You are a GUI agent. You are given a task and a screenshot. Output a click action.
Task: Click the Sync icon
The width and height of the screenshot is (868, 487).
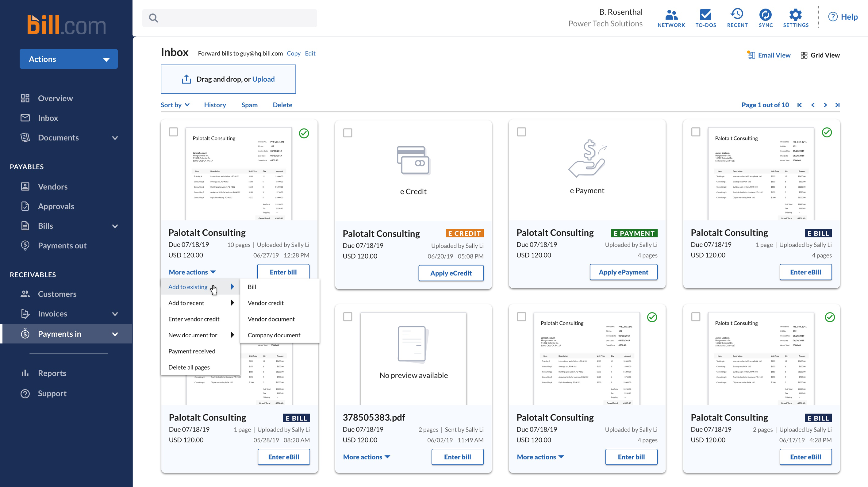765,15
